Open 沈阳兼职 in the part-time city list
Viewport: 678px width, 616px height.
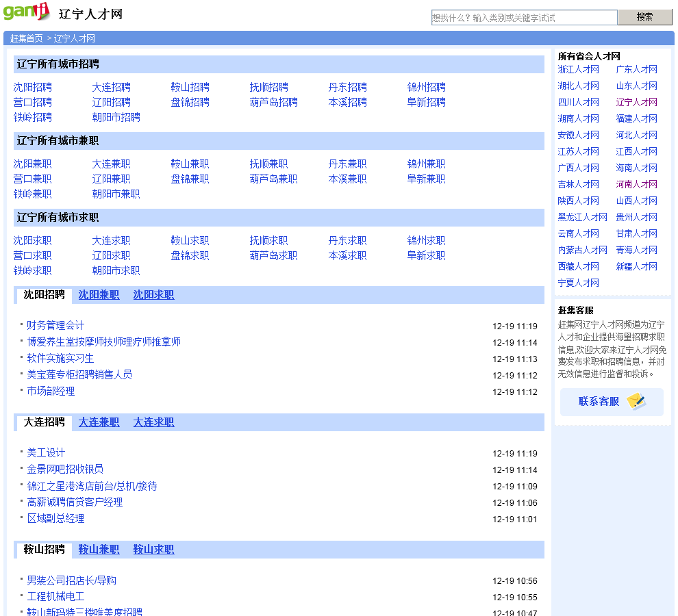coord(32,164)
